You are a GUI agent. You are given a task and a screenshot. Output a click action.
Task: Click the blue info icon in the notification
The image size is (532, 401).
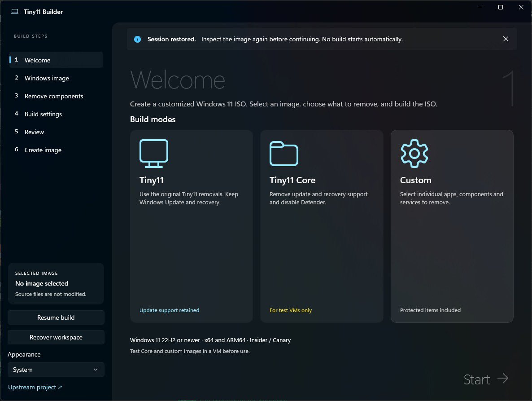[x=137, y=40]
